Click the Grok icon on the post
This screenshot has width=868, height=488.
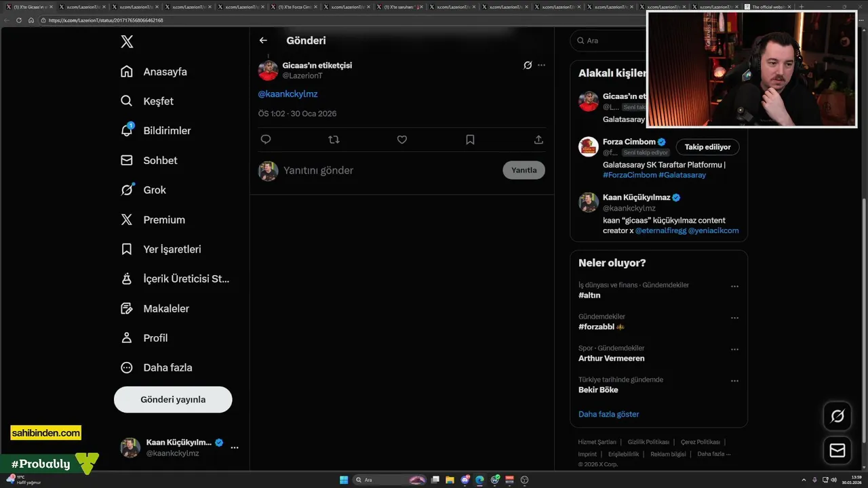528,65
